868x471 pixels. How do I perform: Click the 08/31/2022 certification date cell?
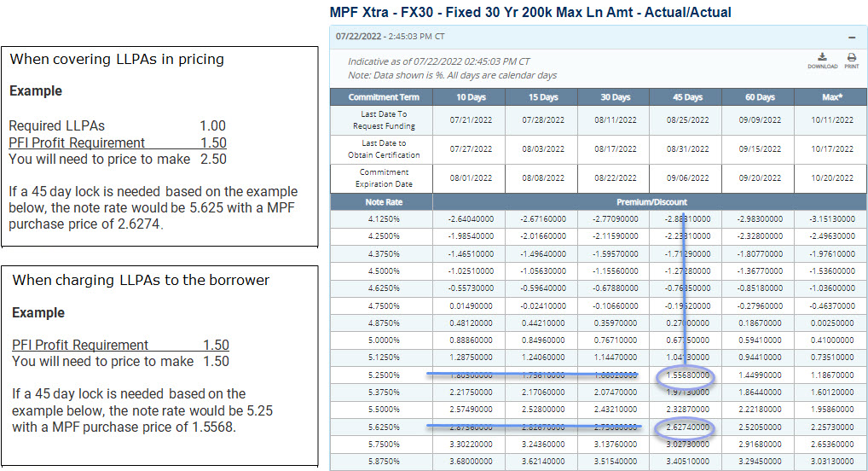point(687,149)
